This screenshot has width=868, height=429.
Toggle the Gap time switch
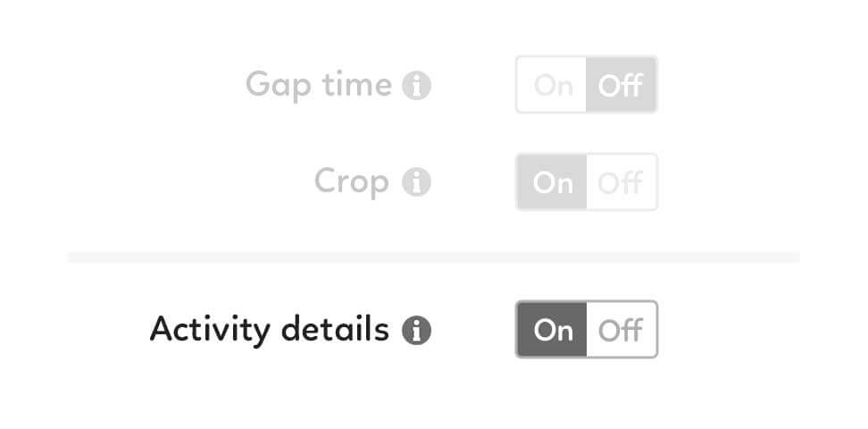tap(587, 85)
